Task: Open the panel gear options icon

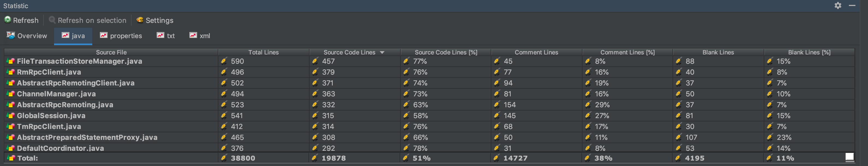Action: (x=838, y=5)
